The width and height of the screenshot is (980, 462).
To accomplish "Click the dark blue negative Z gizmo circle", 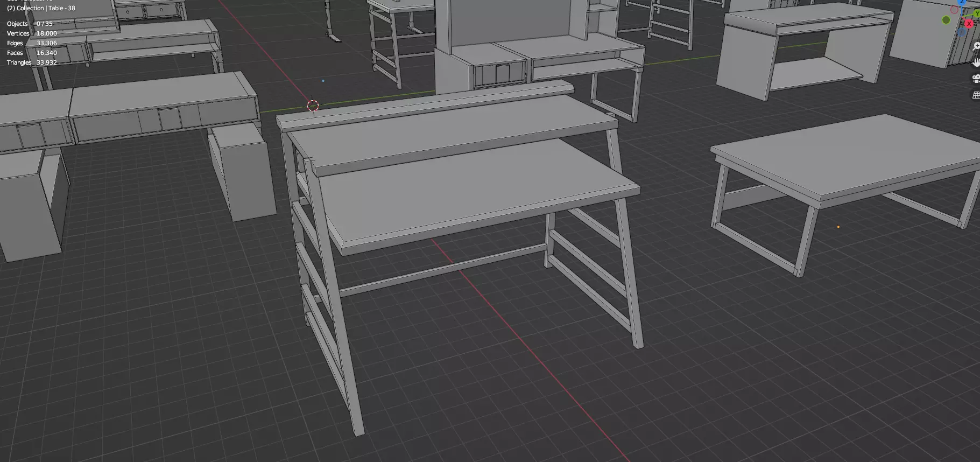I will [x=962, y=32].
